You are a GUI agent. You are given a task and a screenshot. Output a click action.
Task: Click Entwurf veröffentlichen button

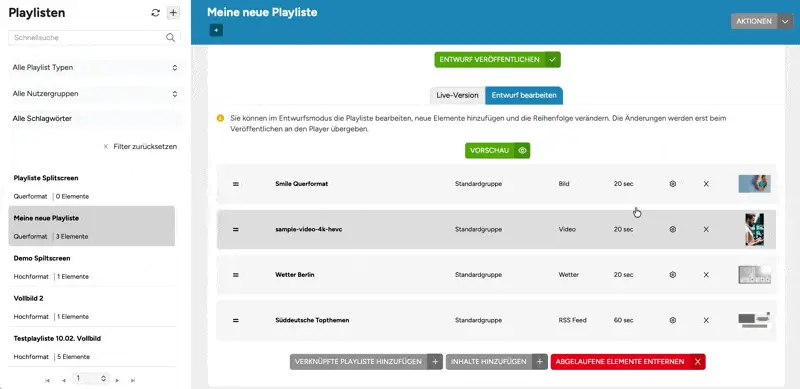(x=497, y=60)
